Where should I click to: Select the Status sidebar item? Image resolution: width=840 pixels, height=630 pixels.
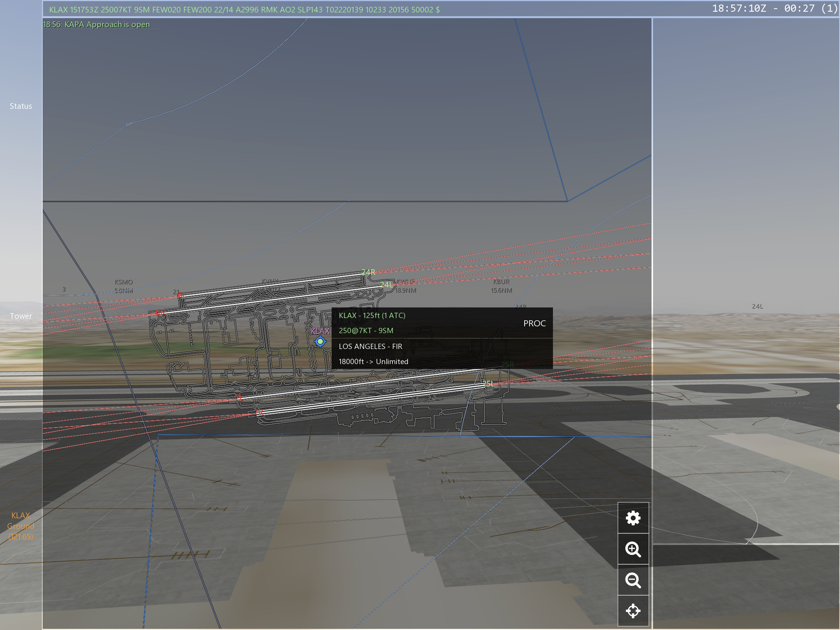(21, 106)
